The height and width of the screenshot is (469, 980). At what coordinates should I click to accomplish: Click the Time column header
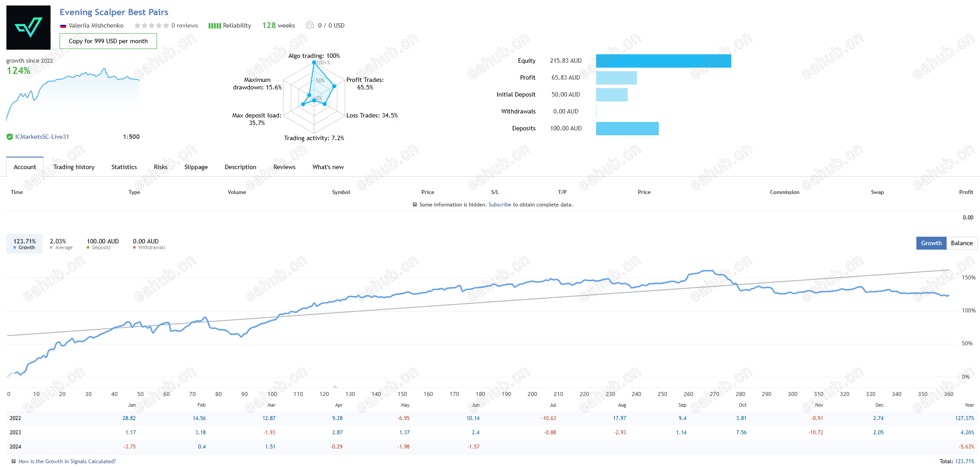pos(17,192)
